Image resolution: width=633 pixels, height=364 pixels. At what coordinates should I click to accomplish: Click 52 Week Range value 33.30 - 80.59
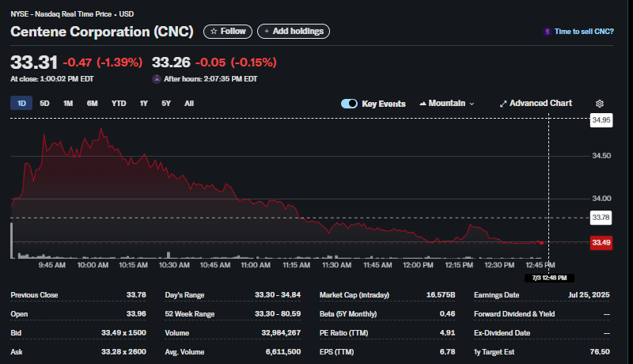tap(278, 314)
